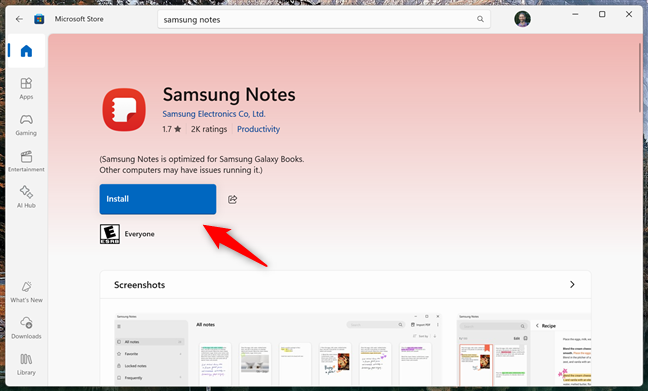Viewport: 648px width, 391px height.
Task: Click the 1.7 star rating
Action: (x=172, y=129)
